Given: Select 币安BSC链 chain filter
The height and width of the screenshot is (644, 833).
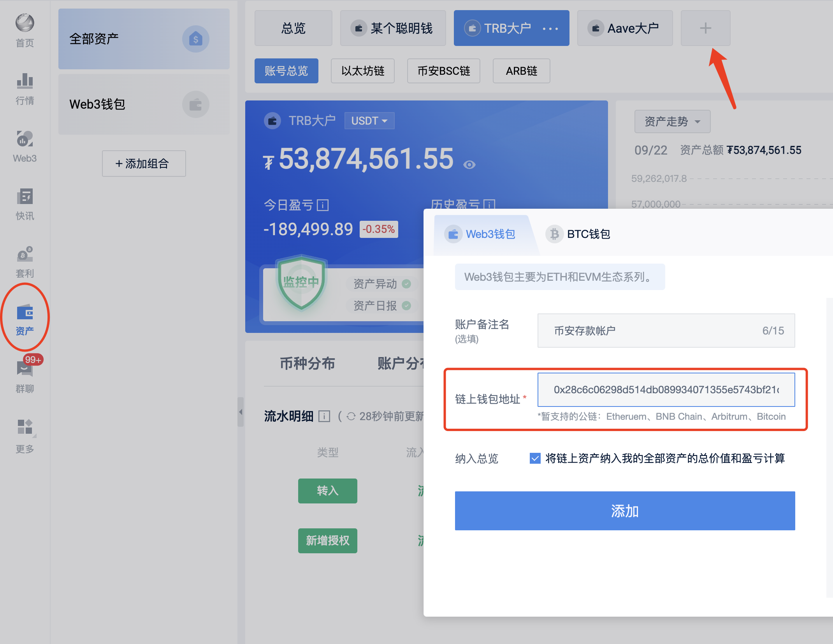Looking at the screenshot, I should pyautogui.click(x=443, y=71).
